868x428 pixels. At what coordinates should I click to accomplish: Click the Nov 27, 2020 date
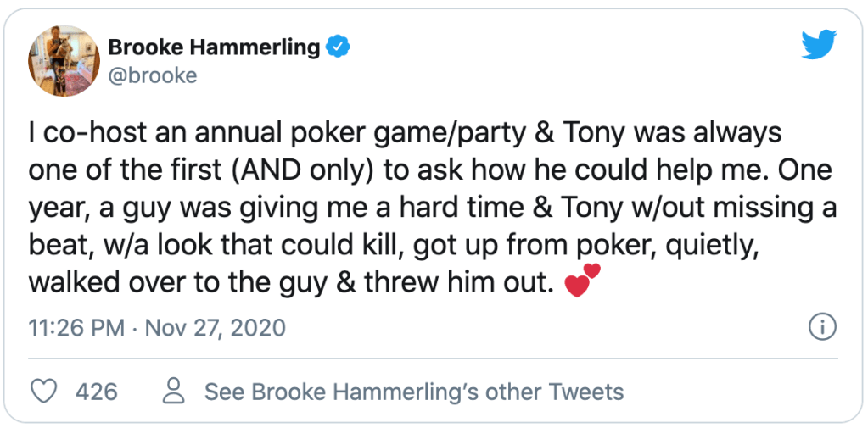tap(216, 327)
